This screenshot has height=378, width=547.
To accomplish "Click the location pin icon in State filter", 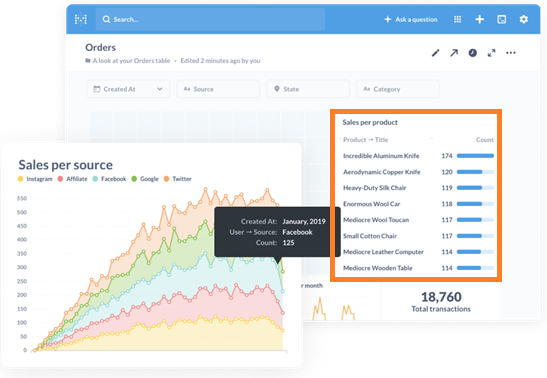I will tap(277, 89).
